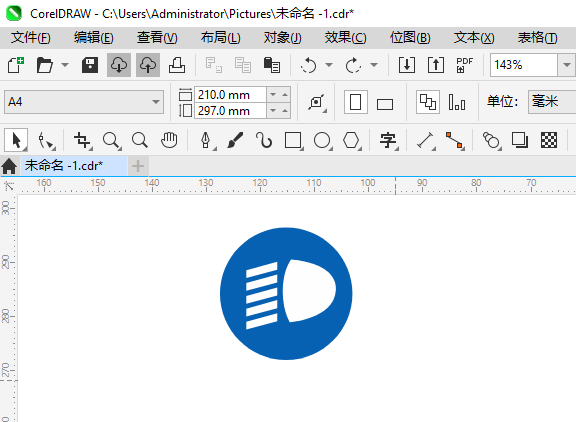This screenshot has width=576, height=422.
Task: Select the Pick arrow tool
Action: [x=16, y=140]
